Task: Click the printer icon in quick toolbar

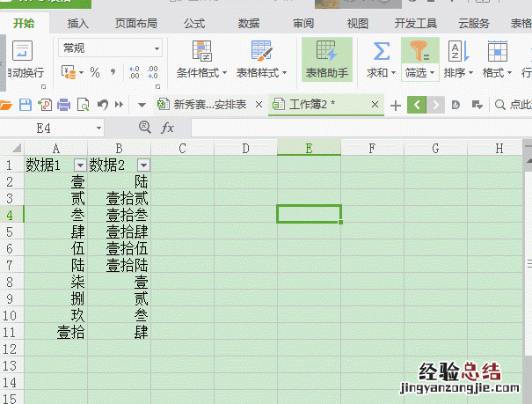Action: click(64, 105)
